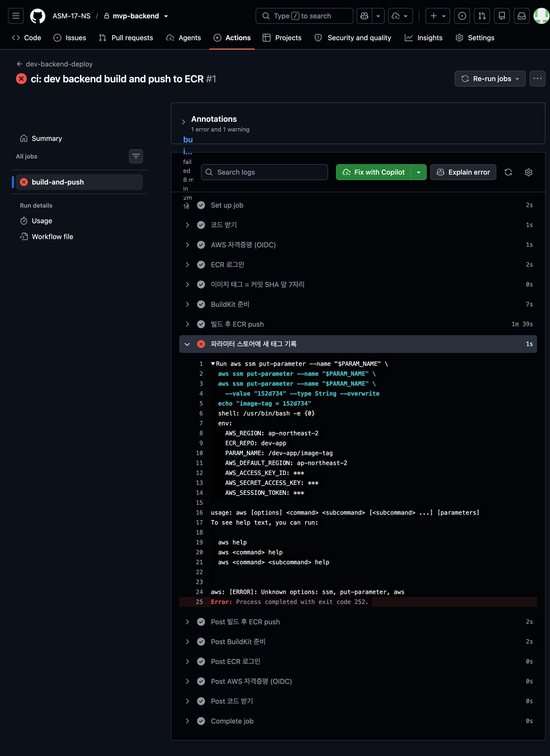
Task: Open the Copilot agent sessions icon
Action: coord(400,16)
